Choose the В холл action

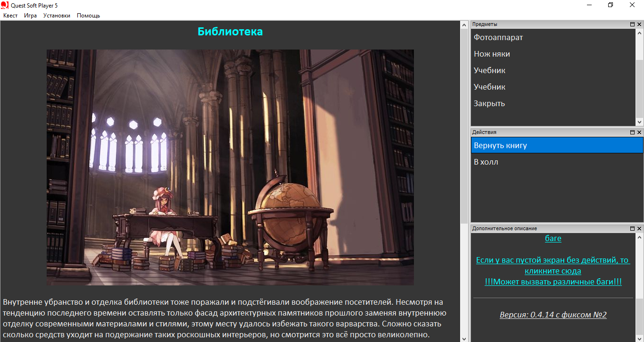point(486,162)
